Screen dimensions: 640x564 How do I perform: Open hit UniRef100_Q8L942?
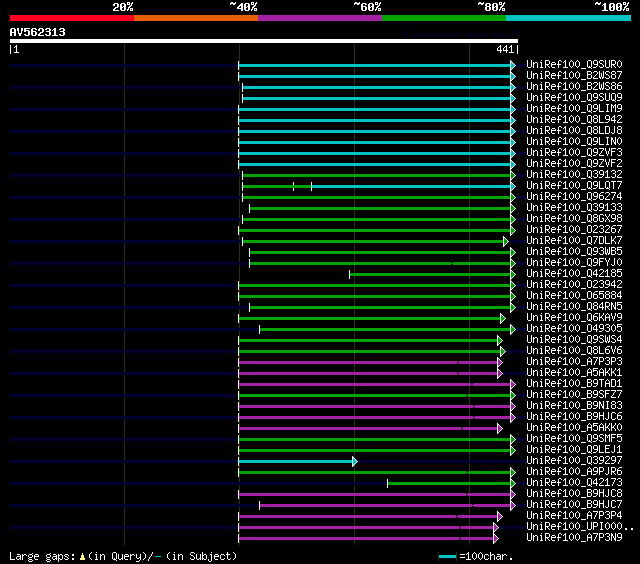(574, 120)
